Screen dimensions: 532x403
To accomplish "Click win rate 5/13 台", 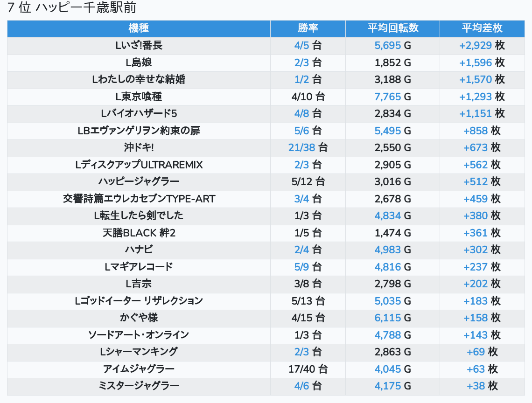I will click(308, 301).
